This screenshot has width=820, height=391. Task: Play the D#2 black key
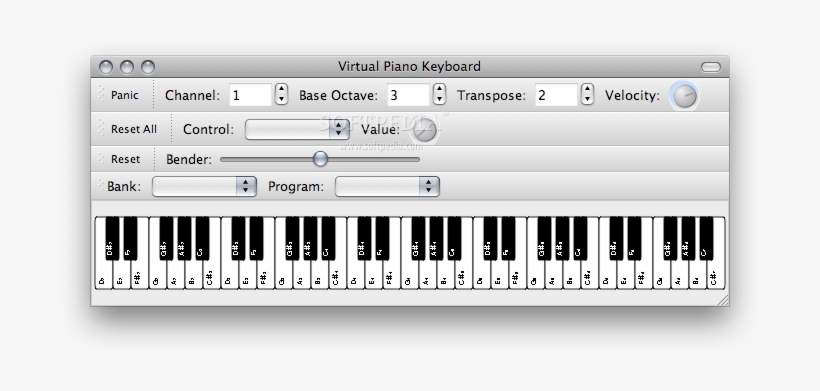coord(112,238)
